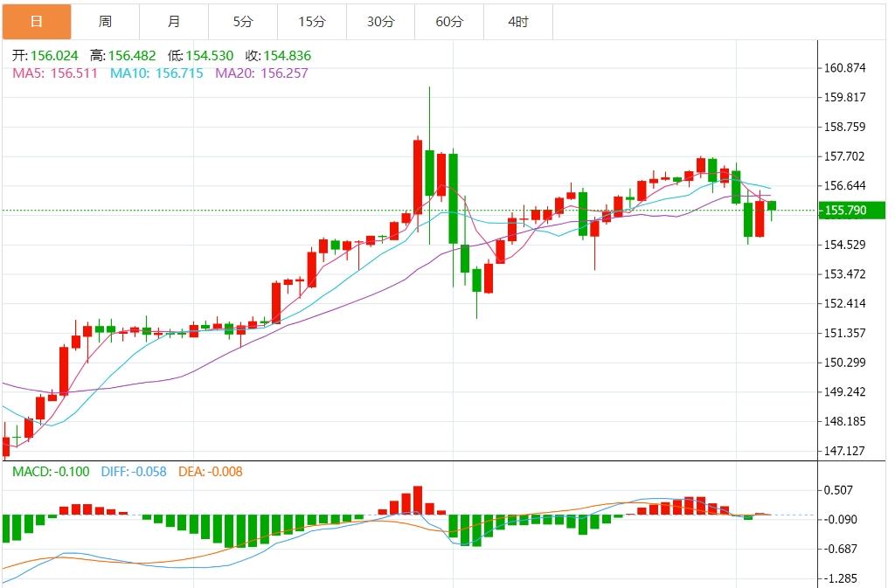
Task: Click the 151.357 price axis label
Action: [845, 333]
